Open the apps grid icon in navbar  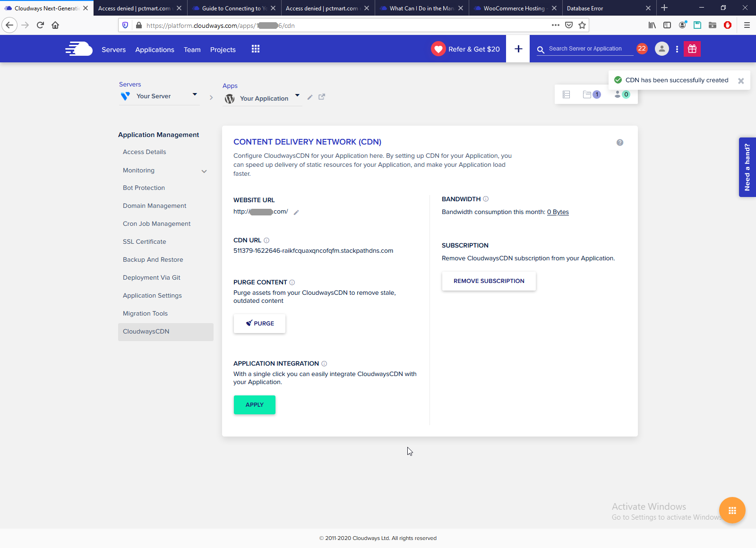coord(256,49)
